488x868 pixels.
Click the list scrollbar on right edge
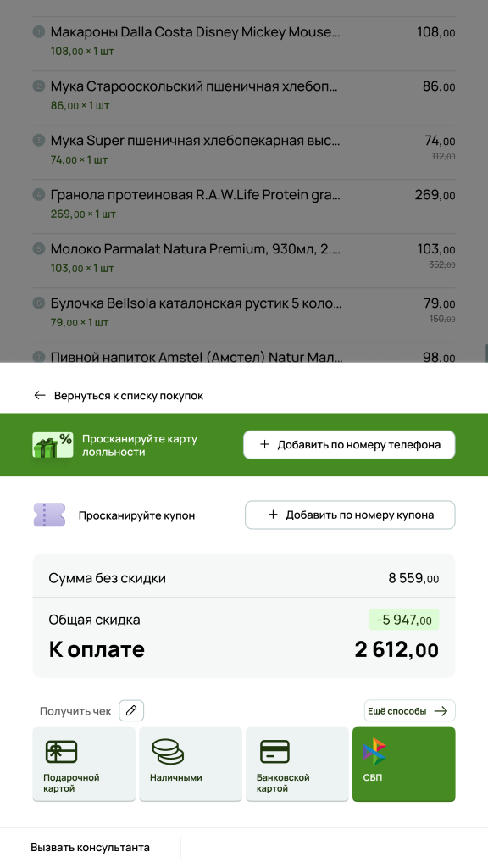(x=485, y=353)
